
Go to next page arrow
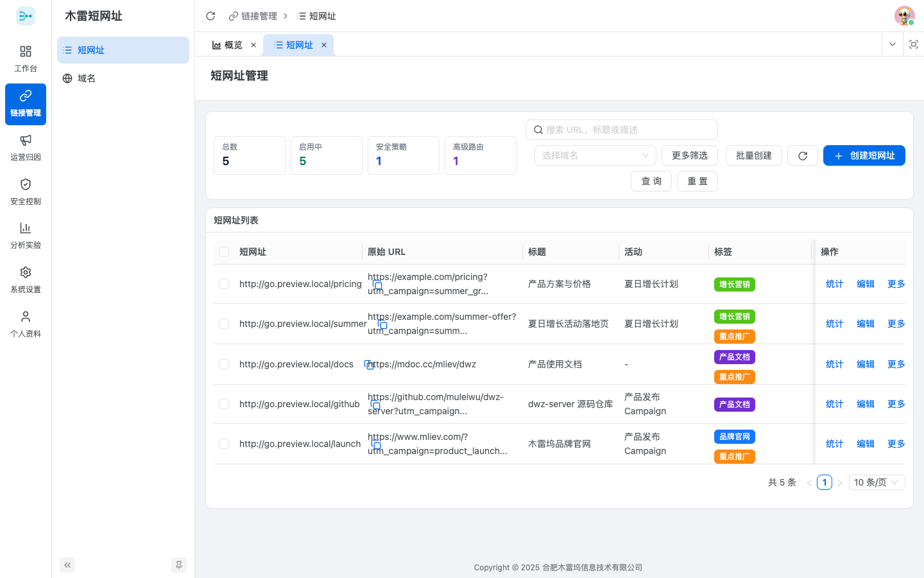[x=839, y=482]
